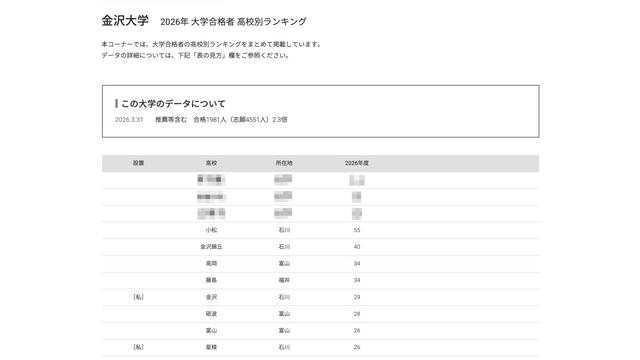Click 石川 in the 金沢錦丘 row

[284, 247]
